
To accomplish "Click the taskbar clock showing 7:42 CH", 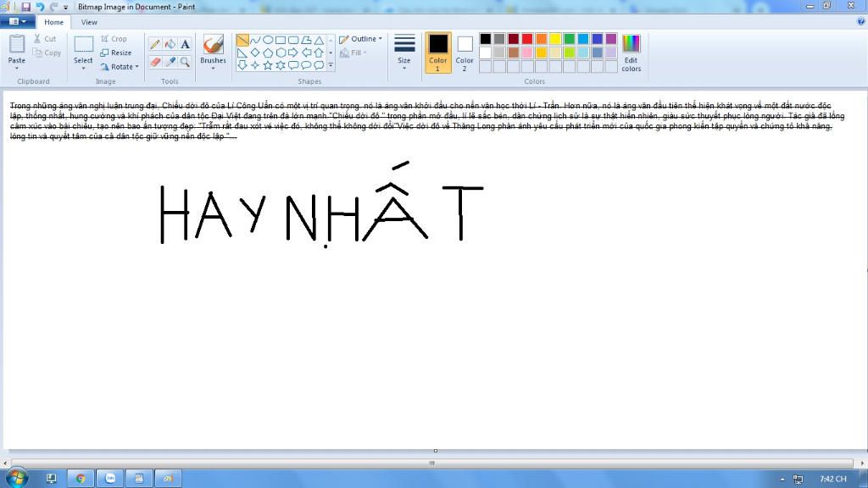I will pos(833,480).
